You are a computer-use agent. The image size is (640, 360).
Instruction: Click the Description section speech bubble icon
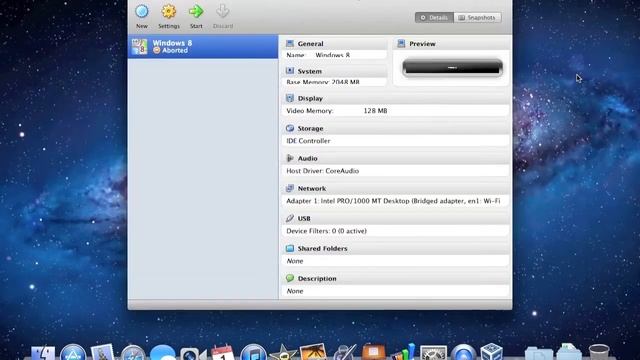click(290, 278)
